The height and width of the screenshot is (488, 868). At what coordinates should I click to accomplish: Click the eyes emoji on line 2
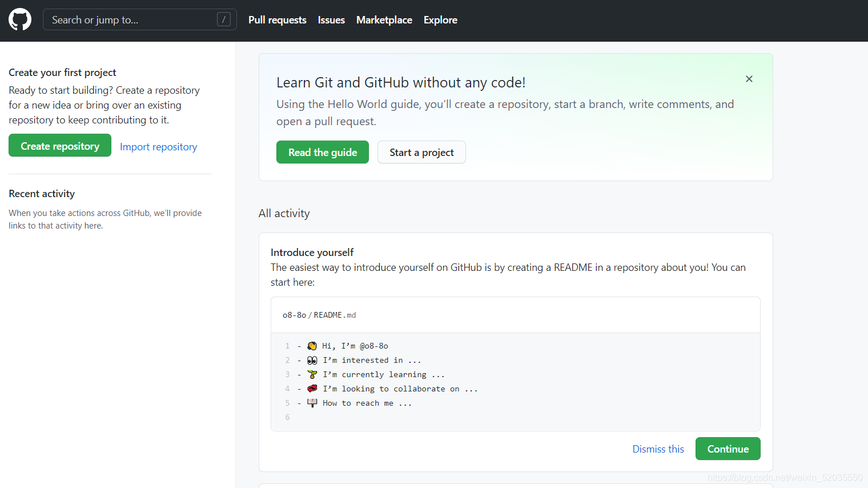[312, 360]
